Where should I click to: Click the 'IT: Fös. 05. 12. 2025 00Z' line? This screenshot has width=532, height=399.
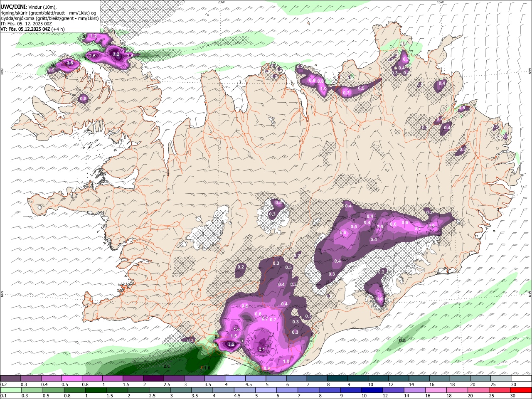26,24
